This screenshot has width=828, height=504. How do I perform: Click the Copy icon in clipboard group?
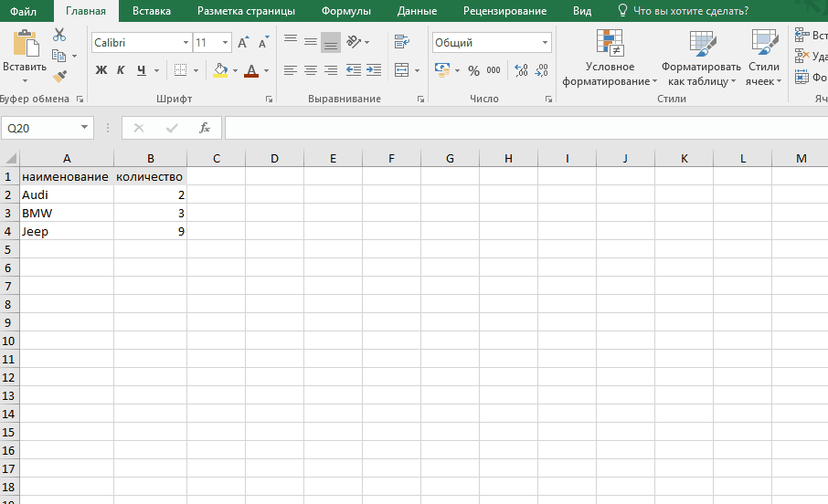coord(58,56)
